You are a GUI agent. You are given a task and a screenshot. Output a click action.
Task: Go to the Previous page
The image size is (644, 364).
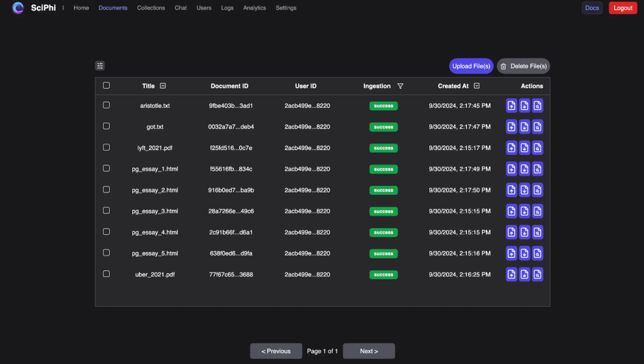(x=276, y=351)
